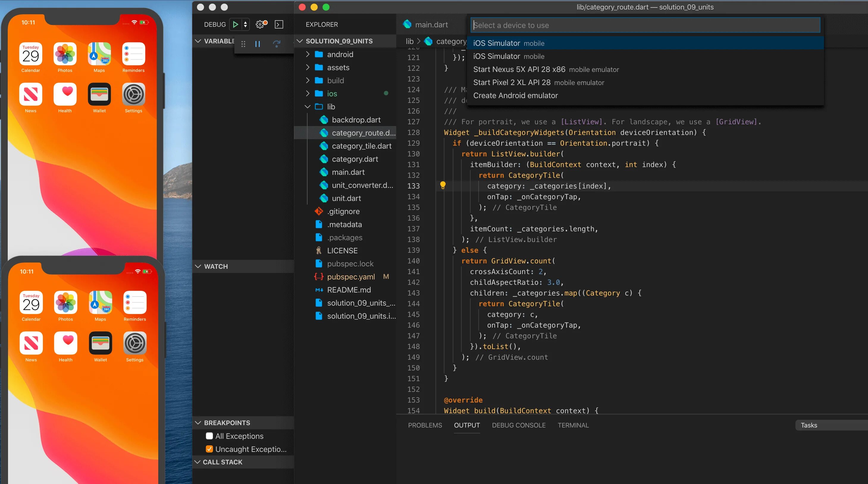Viewport: 868px width, 484px height.
Task: Select highlighted iOS Simulator device
Action: 645,43
